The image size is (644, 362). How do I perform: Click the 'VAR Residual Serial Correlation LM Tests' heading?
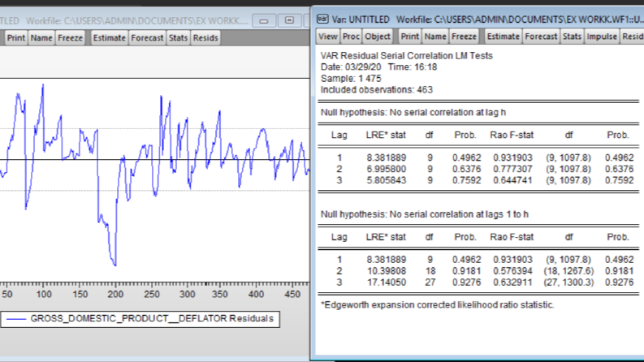(x=406, y=56)
